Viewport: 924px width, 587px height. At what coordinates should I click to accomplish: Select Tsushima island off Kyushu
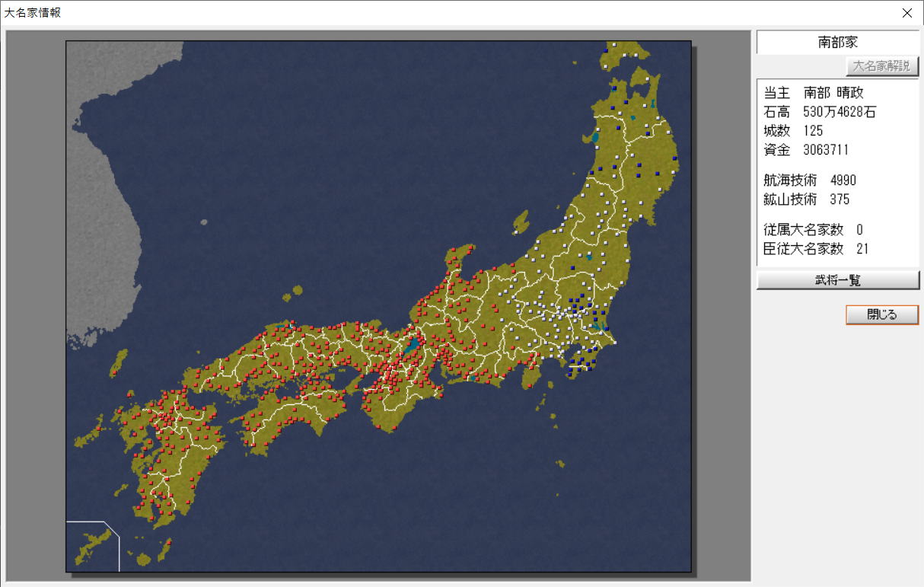click(118, 362)
